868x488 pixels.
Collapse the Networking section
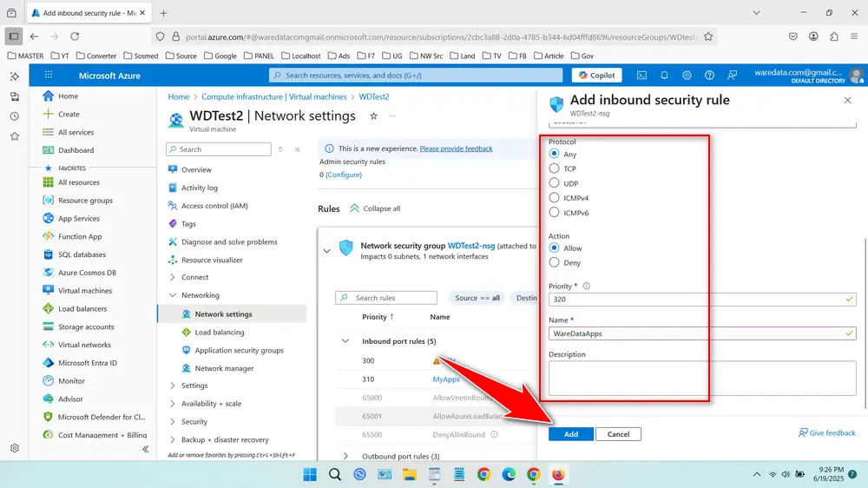172,295
